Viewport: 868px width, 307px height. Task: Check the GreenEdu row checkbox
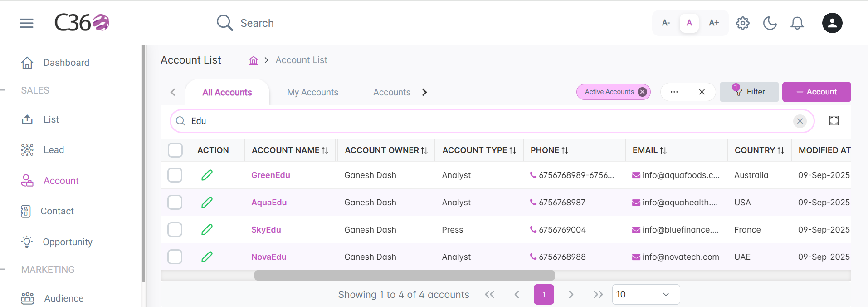175,175
